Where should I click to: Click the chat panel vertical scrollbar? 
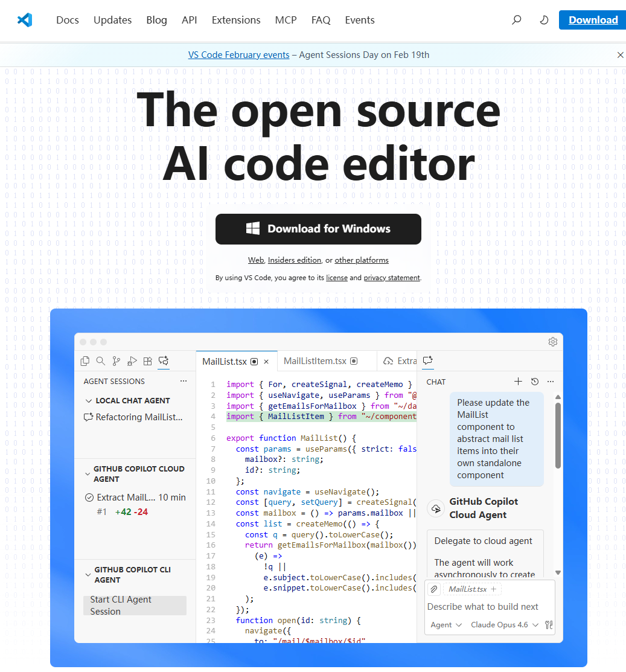[558, 435]
